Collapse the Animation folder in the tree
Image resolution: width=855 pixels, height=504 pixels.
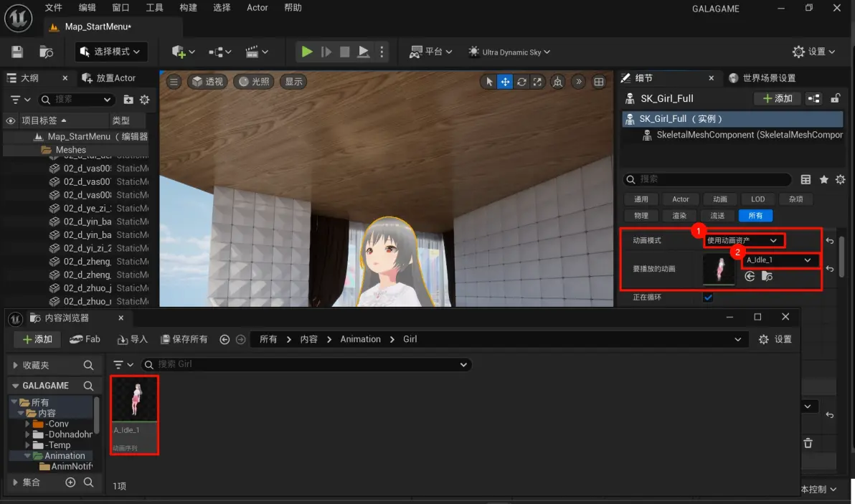pos(27,455)
